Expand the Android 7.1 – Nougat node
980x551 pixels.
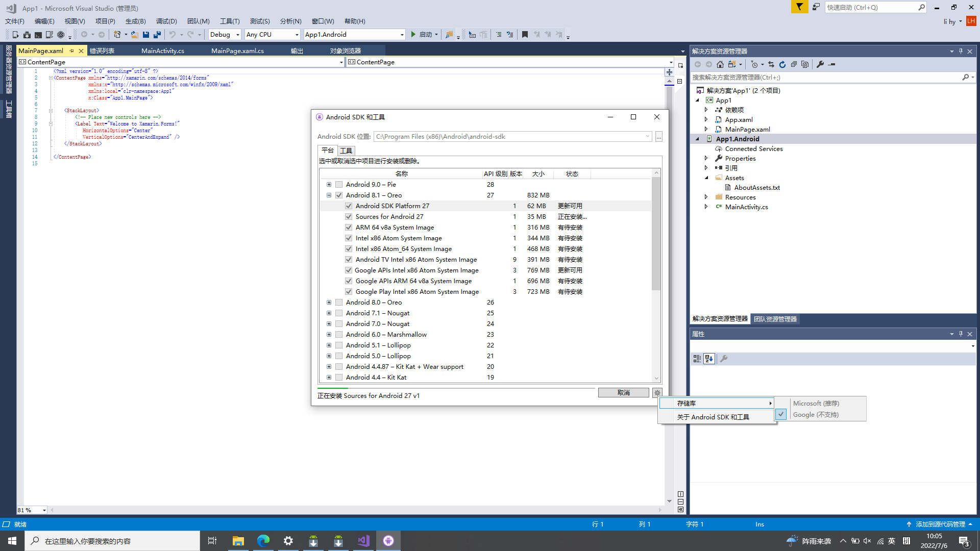pyautogui.click(x=329, y=313)
